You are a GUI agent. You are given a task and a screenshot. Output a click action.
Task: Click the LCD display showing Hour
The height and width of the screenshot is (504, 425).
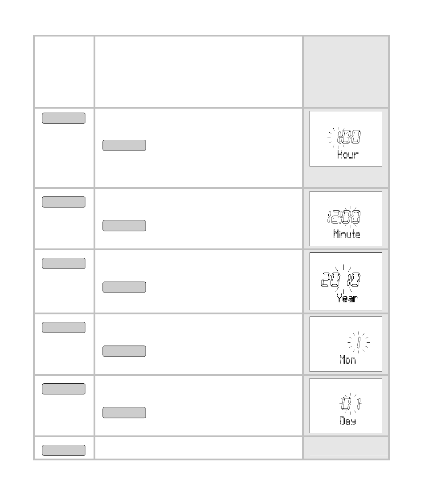346,139
